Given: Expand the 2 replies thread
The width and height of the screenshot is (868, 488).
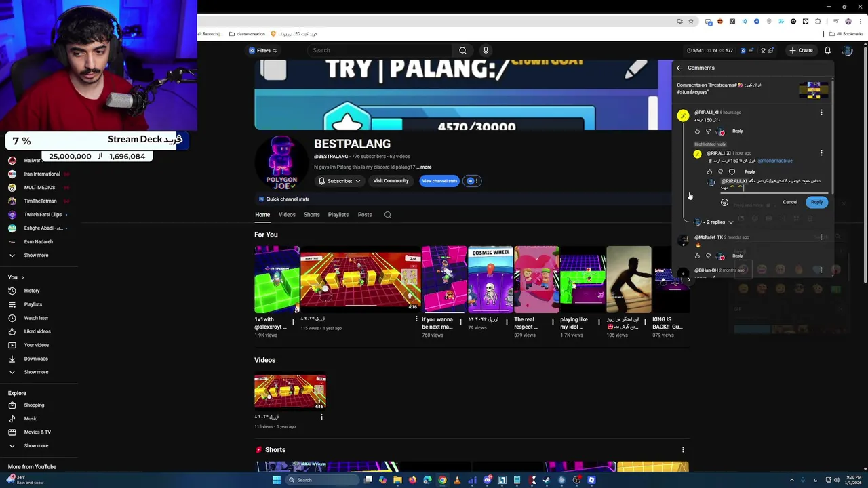Looking at the screenshot, I should coord(714,222).
